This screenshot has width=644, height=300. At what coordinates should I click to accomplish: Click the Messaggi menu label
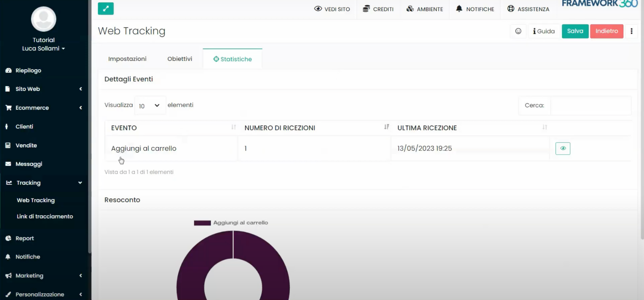pyautogui.click(x=29, y=164)
